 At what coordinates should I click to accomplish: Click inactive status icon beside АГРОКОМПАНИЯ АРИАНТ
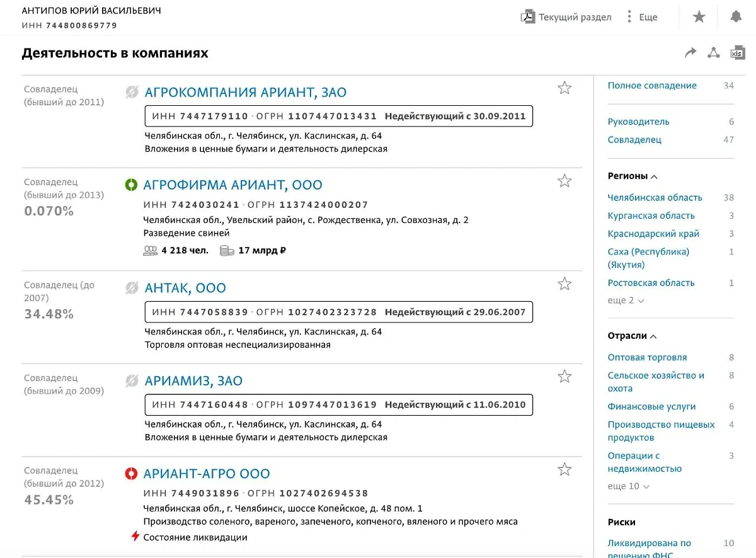click(132, 93)
